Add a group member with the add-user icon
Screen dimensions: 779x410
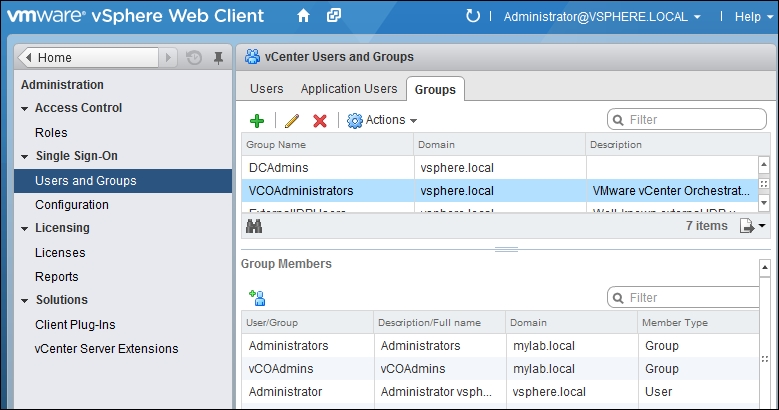tap(257, 298)
